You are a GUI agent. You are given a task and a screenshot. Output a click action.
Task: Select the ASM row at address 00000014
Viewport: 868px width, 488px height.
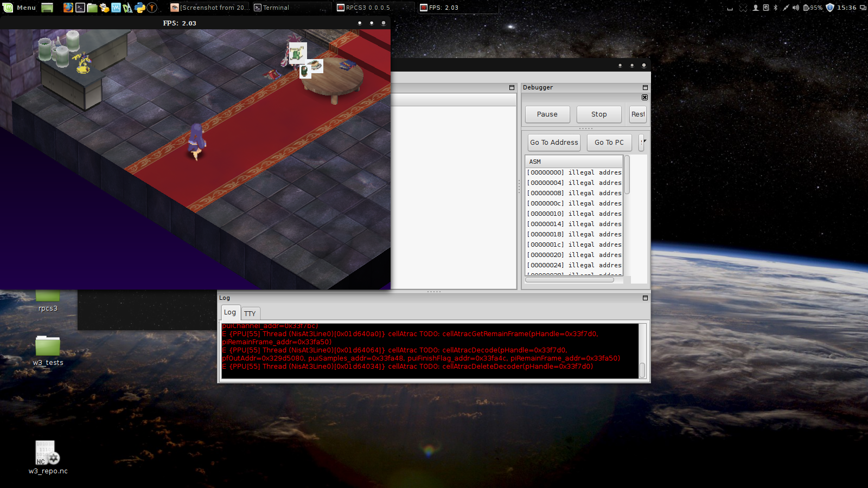tap(574, 224)
